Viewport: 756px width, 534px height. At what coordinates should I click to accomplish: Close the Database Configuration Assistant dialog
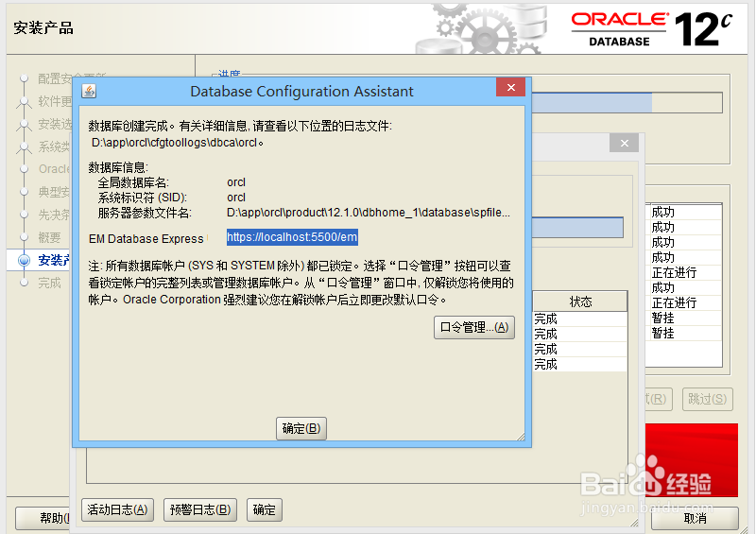510,87
